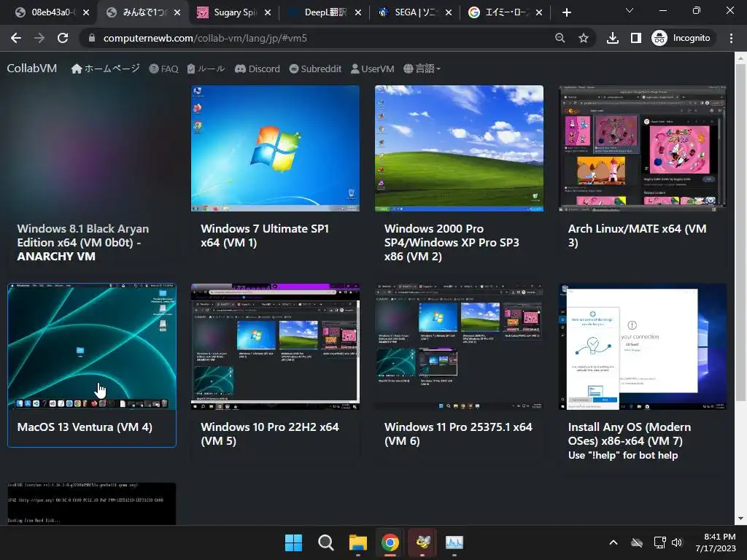Go to ホームページ in the navbar

coord(105,69)
